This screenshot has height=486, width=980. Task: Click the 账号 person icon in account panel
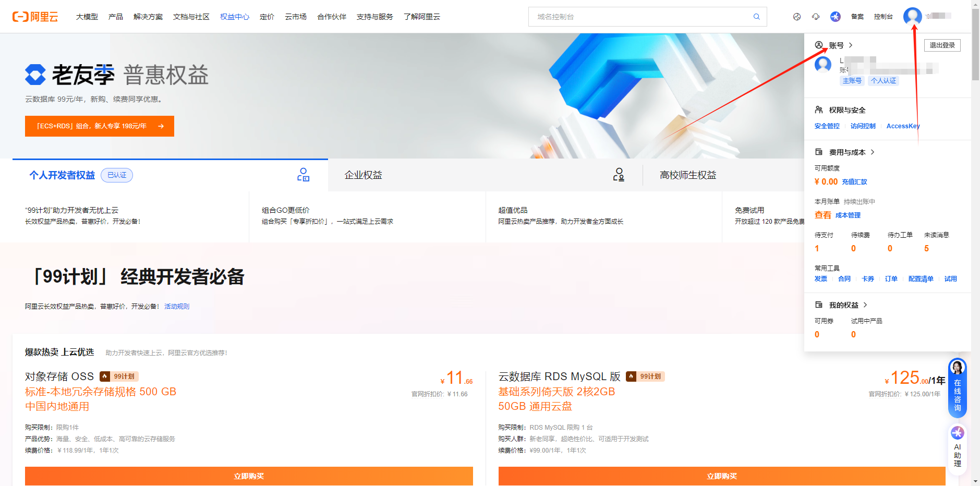pyautogui.click(x=818, y=45)
